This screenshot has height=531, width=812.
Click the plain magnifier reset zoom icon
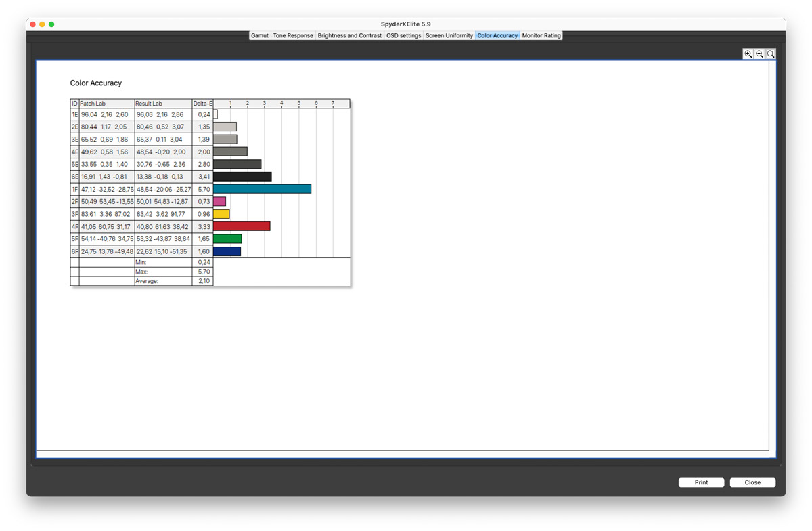point(771,54)
